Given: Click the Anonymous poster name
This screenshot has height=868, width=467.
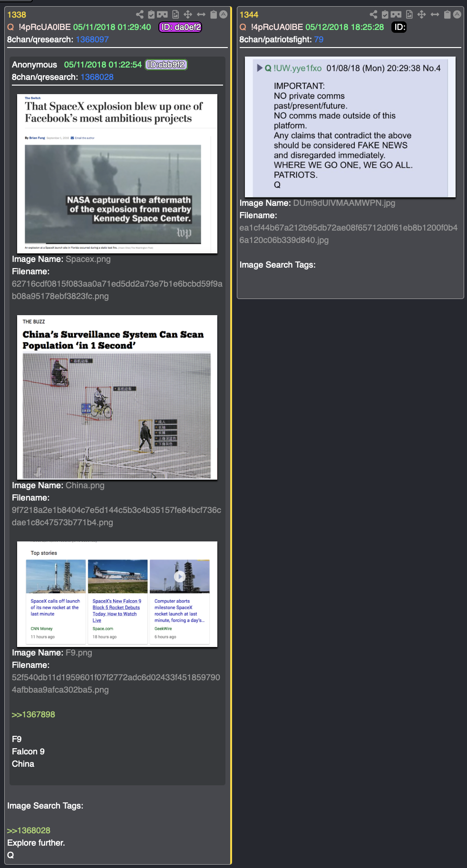Looking at the screenshot, I should pyautogui.click(x=34, y=65).
